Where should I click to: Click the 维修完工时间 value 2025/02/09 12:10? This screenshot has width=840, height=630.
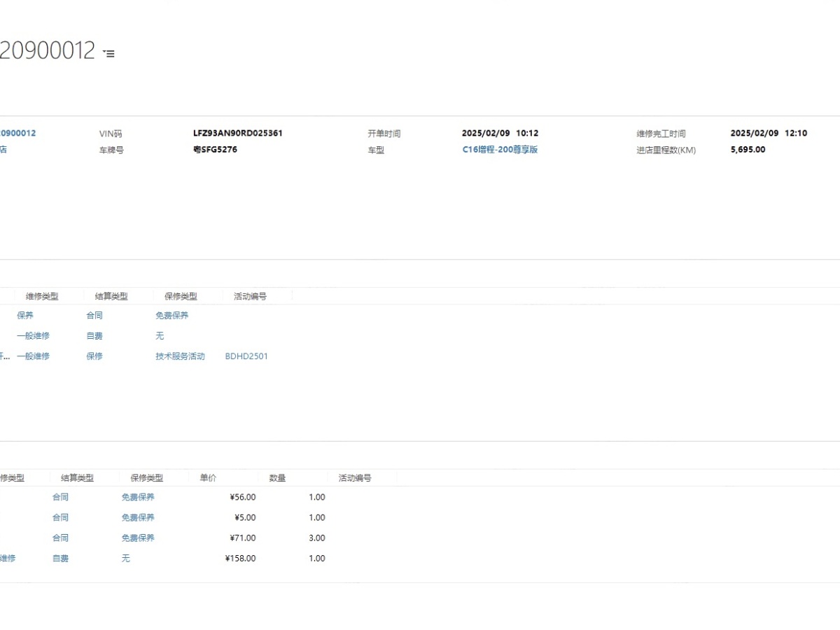coord(769,133)
